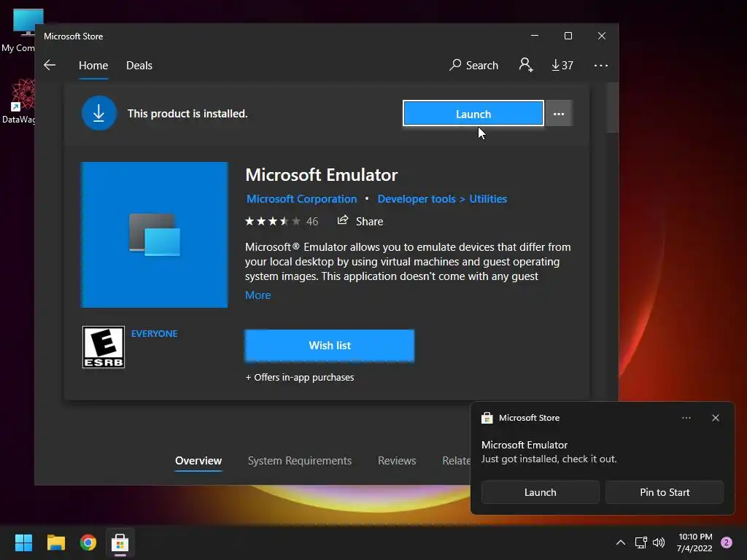This screenshot has height=560, width=747.
Task: Open the EVERYONE rating link
Action: 155,334
